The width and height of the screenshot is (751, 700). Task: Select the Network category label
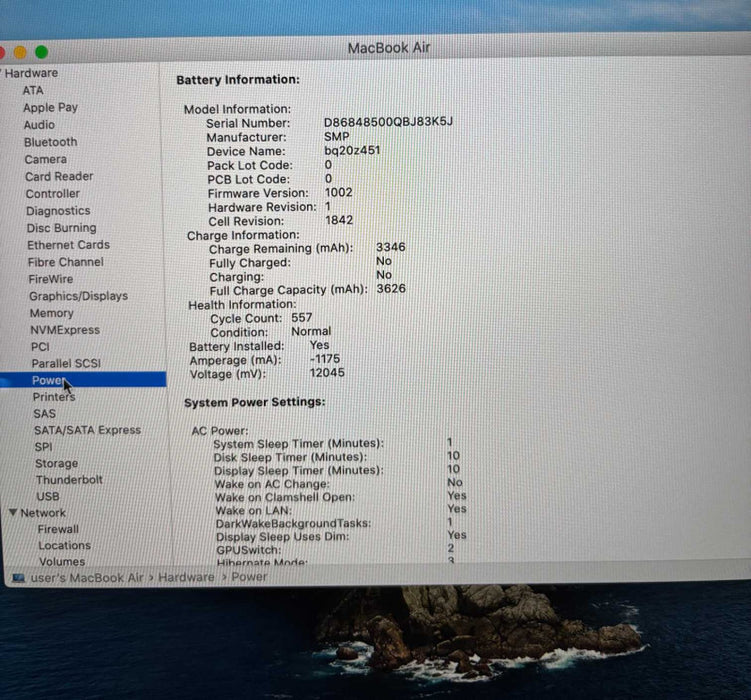tap(43, 513)
